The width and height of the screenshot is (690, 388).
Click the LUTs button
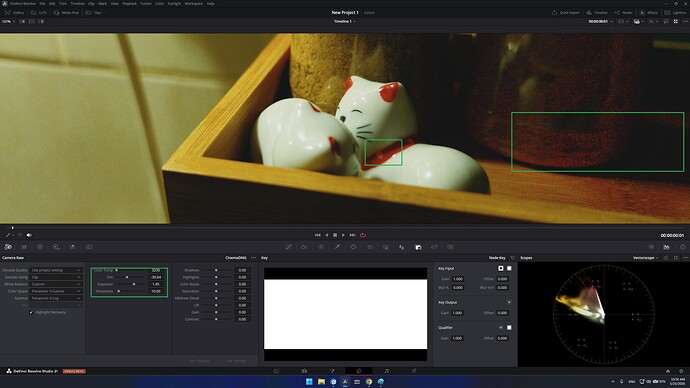[38, 13]
